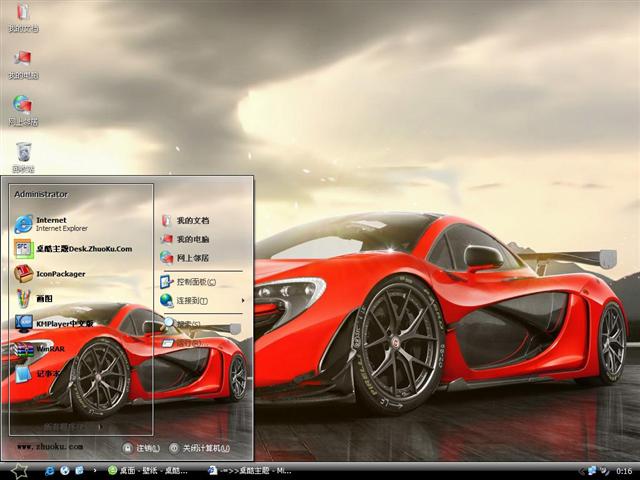This screenshot has height=480, width=640.
Task: Click the 关闭计算机(U) shutdown button
Action: point(200,448)
